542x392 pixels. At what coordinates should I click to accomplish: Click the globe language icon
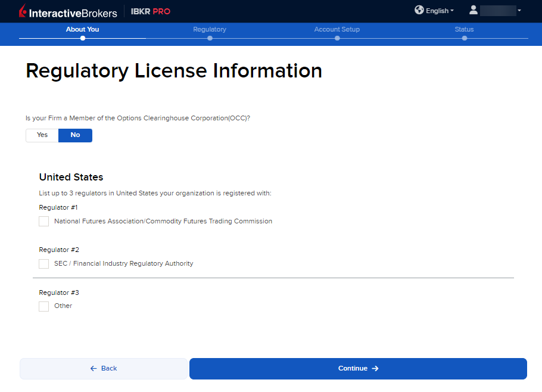tap(419, 10)
